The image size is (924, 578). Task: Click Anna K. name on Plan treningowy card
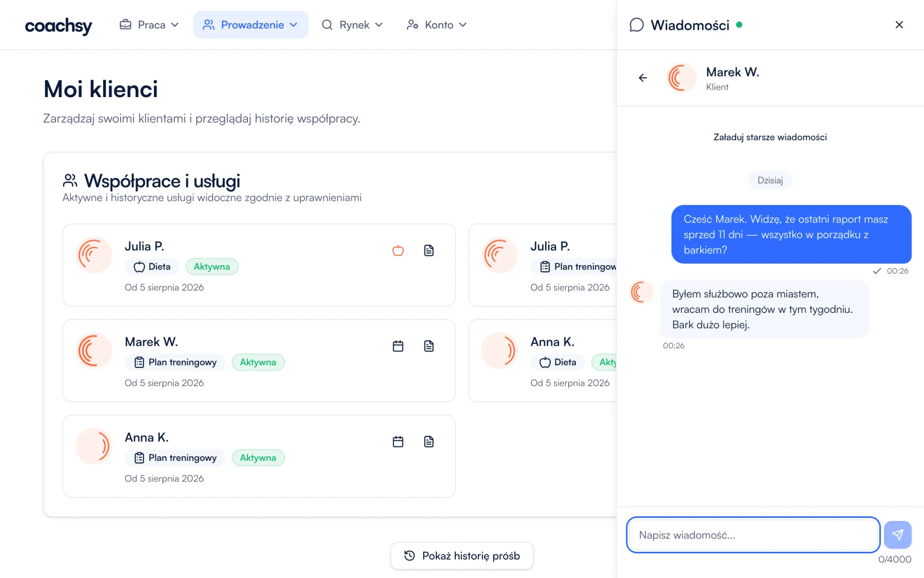tap(147, 437)
